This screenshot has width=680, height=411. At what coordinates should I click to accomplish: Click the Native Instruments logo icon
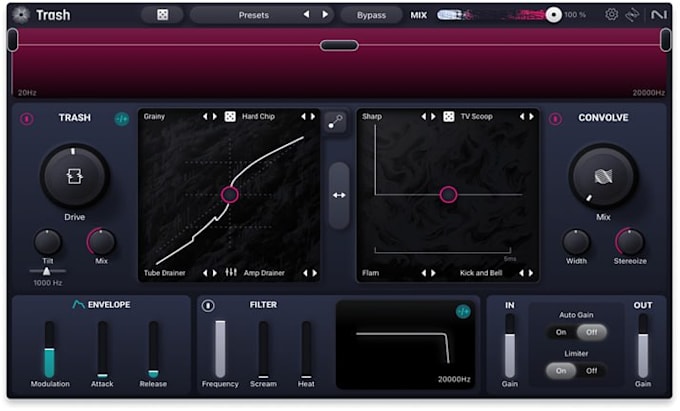(659, 15)
